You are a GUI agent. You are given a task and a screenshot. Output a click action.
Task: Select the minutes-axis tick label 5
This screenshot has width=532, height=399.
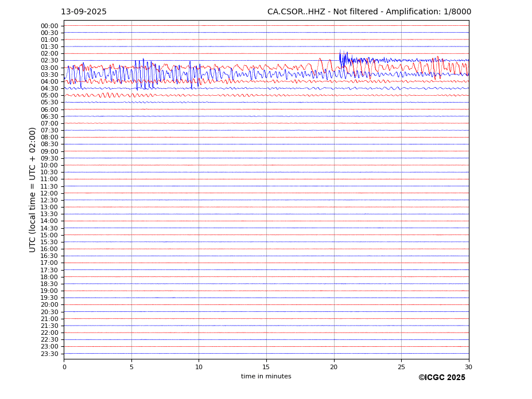click(x=131, y=367)
